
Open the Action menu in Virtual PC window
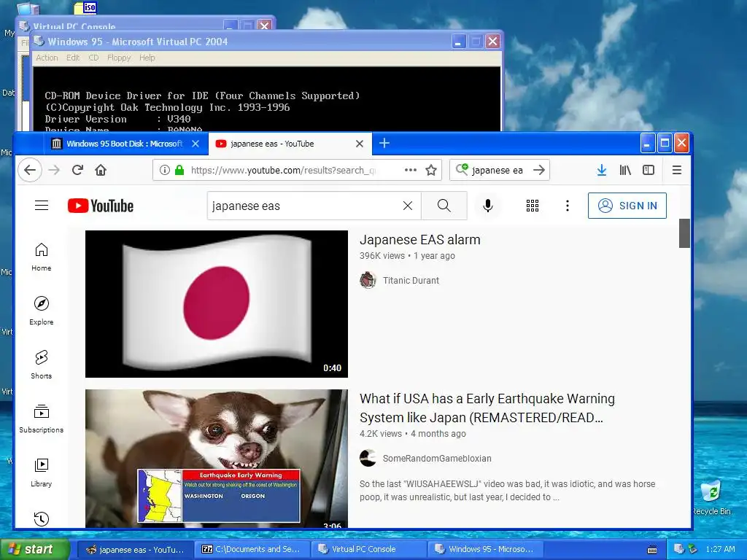click(47, 58)
